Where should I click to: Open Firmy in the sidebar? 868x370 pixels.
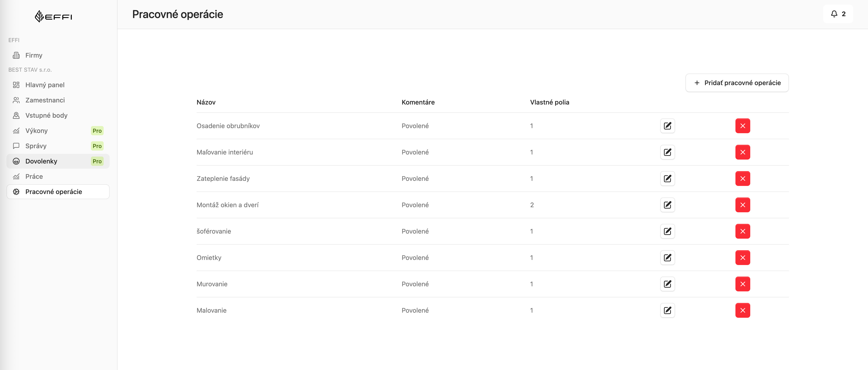pyautogui.click(x=34, y=55)
